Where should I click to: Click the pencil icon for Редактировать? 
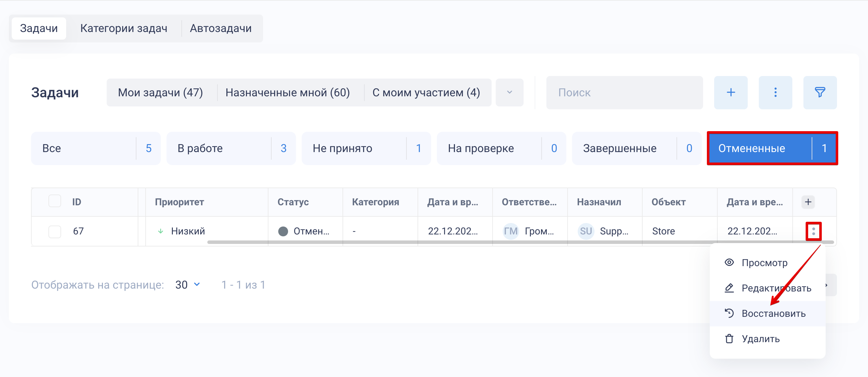point(729,288)
